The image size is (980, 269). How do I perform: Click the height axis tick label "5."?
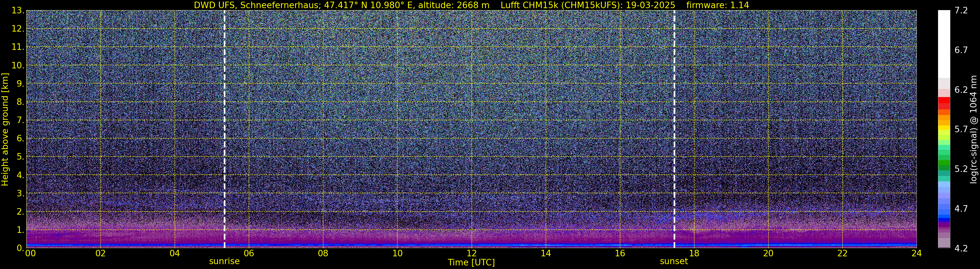tap(20, 157)
